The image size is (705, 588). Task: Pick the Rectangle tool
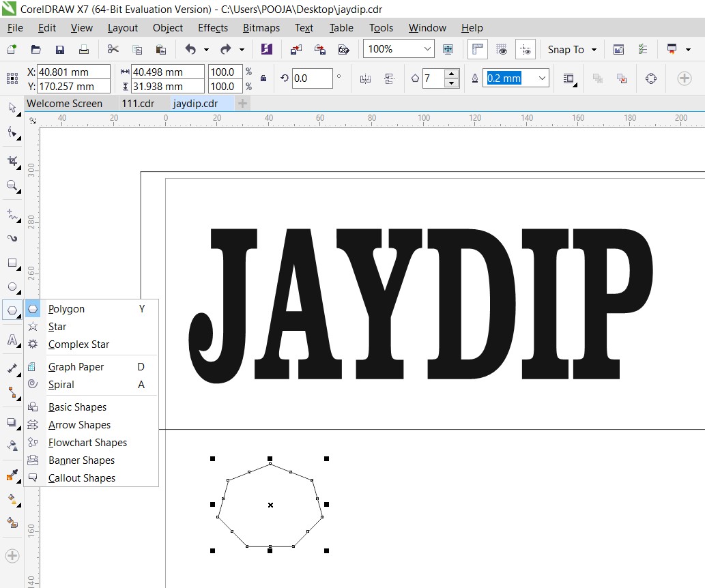click(x=12, y=263)
